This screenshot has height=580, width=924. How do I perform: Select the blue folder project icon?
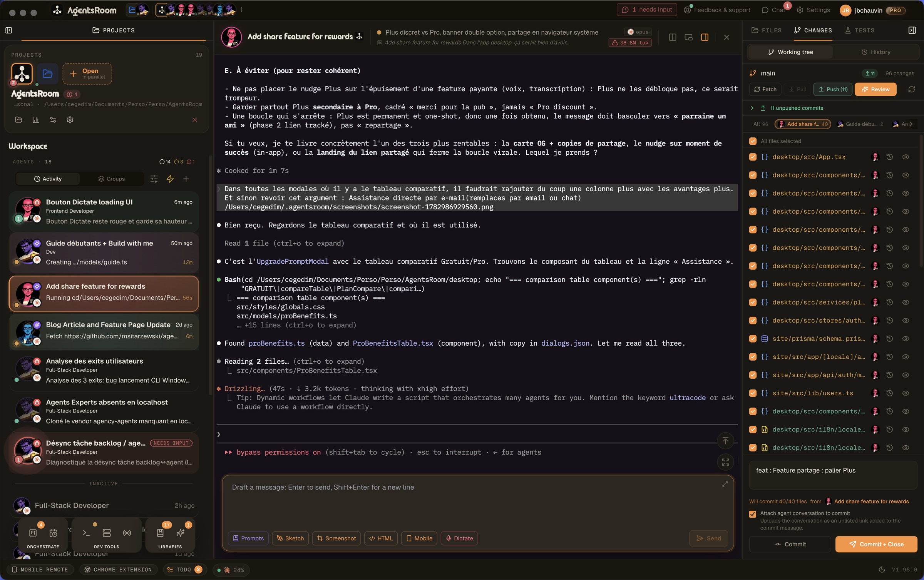(x=48, y=74)
